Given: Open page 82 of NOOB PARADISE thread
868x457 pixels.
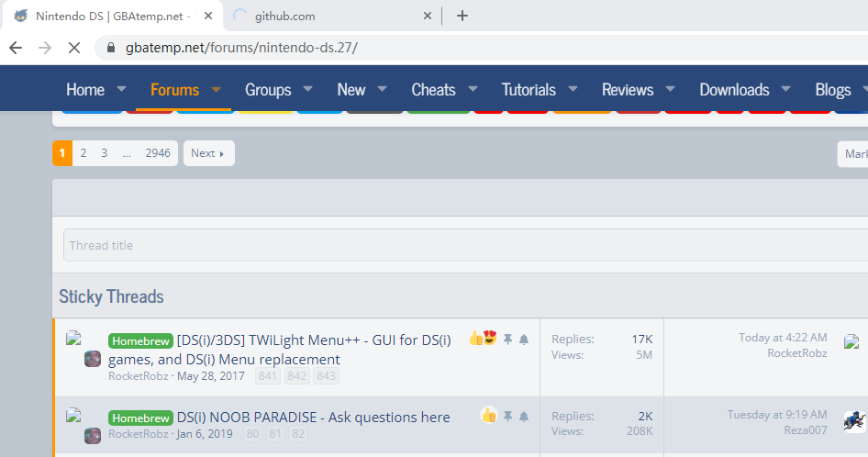Looking at the screenshot, I should tap(298, 434).
